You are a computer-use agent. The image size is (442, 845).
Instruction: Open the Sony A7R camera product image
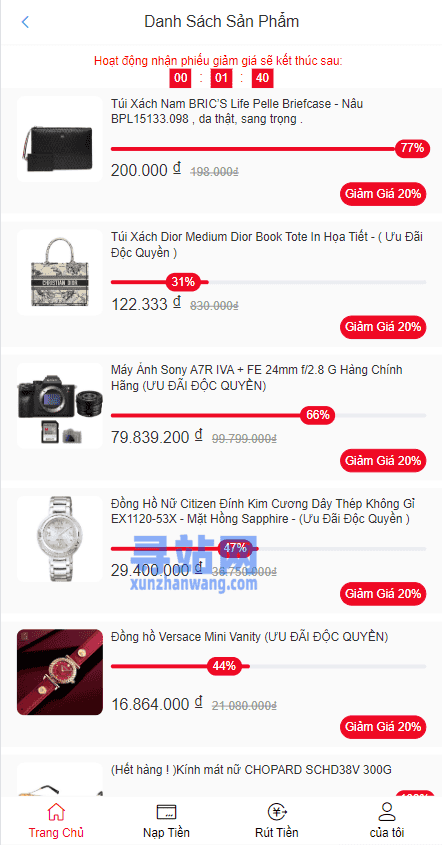click(x=60, y=406)
